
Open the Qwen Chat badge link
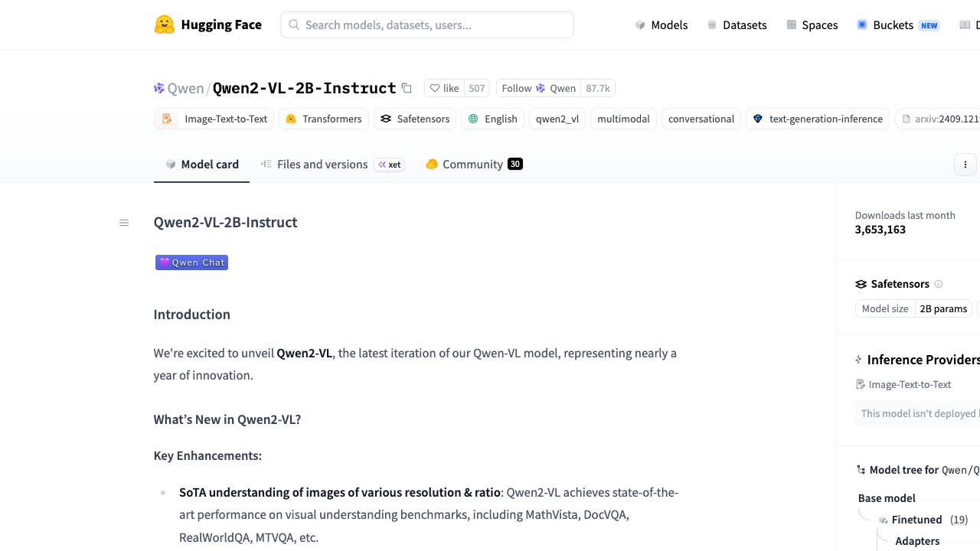point(191,262)
